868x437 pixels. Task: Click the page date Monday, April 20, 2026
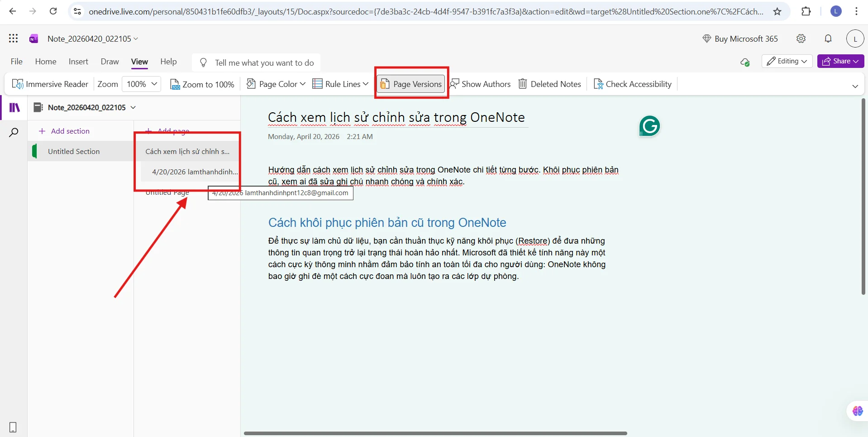click(304, 136)
